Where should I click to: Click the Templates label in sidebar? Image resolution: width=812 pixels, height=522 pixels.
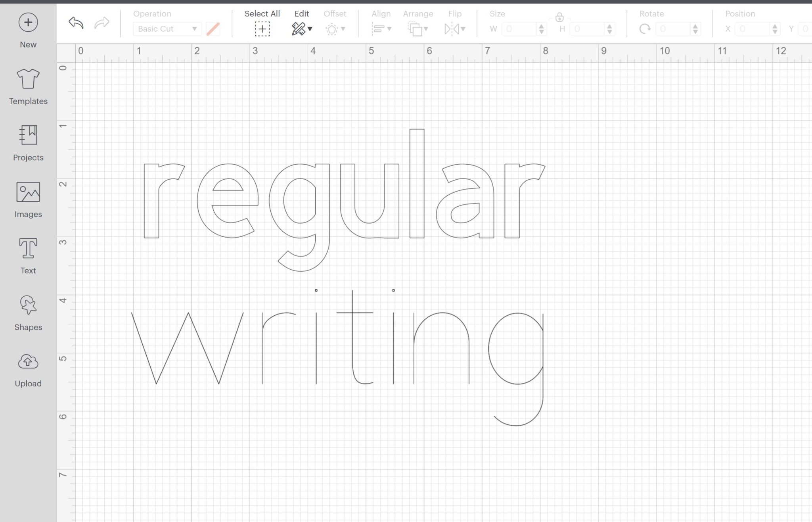point(28,101)
